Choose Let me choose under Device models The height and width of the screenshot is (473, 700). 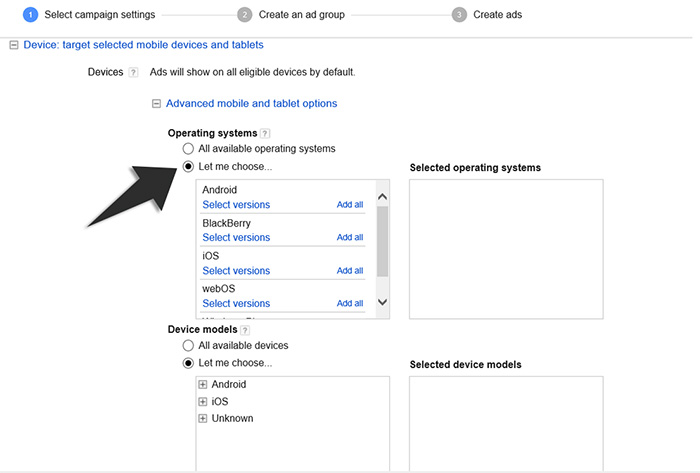[188, 363]
